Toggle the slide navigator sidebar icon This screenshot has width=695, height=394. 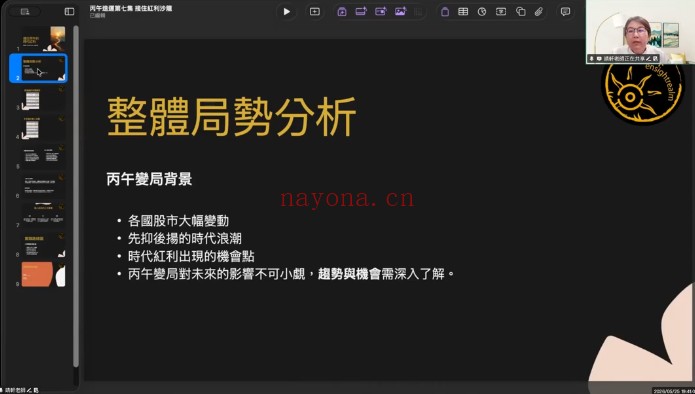pos(69,12)
